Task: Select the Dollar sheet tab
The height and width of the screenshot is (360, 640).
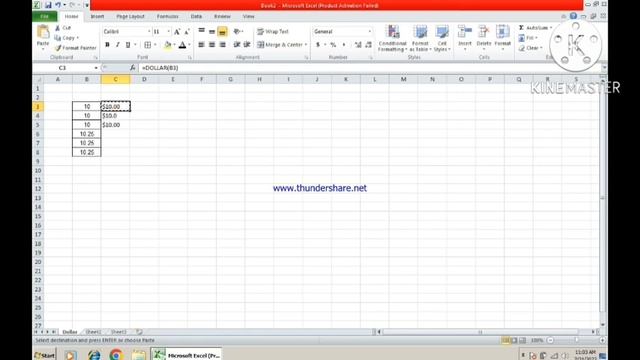Action: point(70,332)
